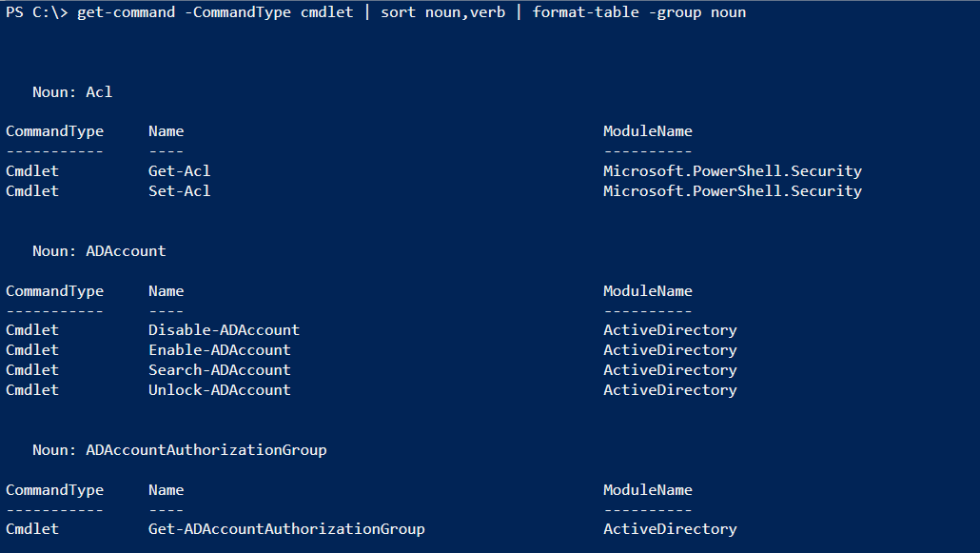Click the Search-ADAccount entry
Viewport: 980px width, 553px height.
(220, 369)
